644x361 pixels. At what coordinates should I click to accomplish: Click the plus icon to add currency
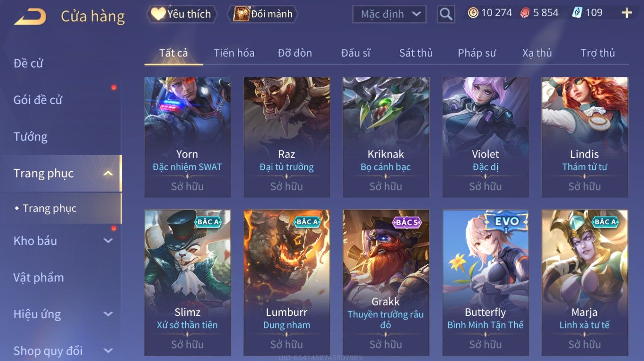point(626,13)
